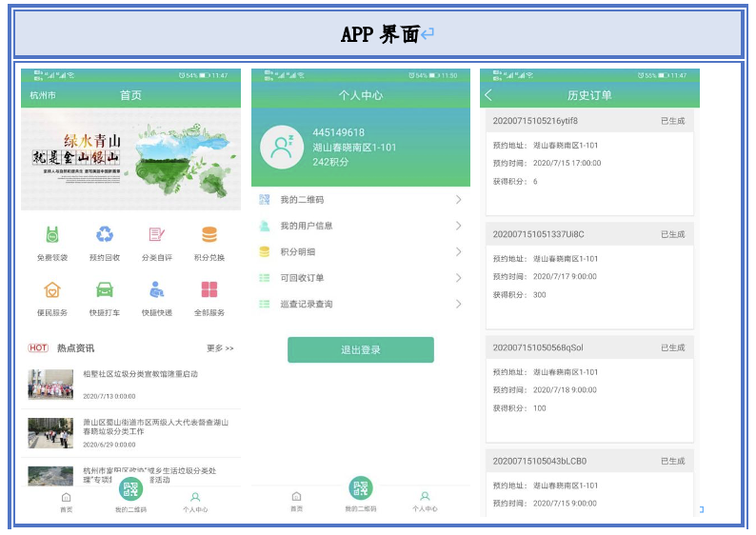Open the 快捷快递 courier icon

pos(156,289)
